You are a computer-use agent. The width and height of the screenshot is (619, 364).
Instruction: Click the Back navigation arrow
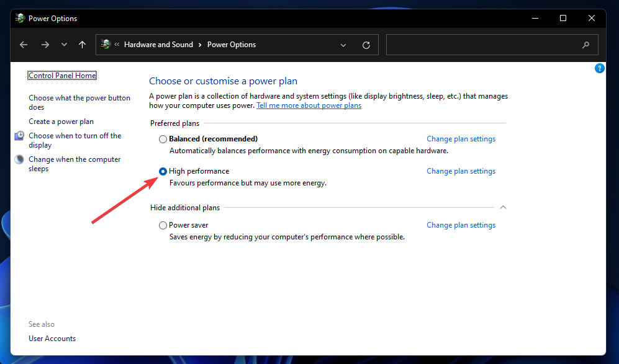pyautogui.click(x=23, y=44)
